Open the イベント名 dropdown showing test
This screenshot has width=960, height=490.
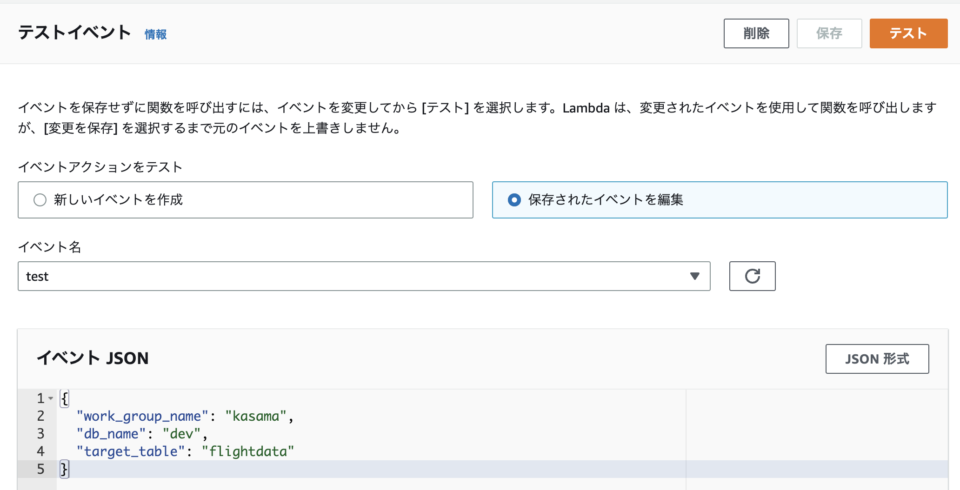point(364,276)
